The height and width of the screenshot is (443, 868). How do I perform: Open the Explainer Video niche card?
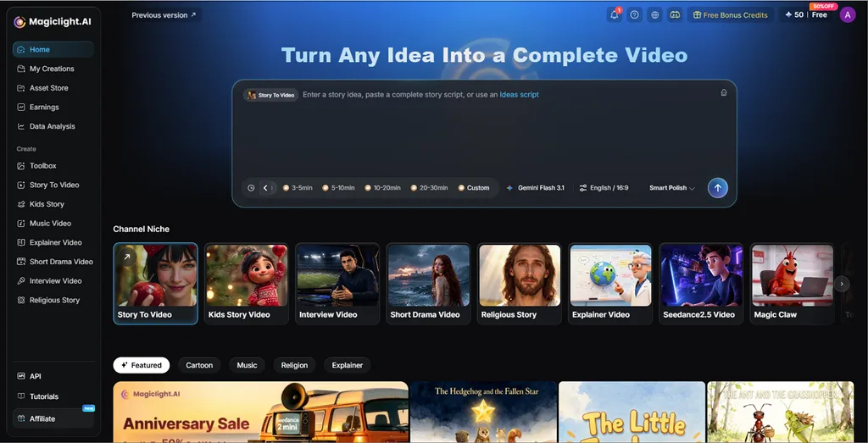(610, 283)
